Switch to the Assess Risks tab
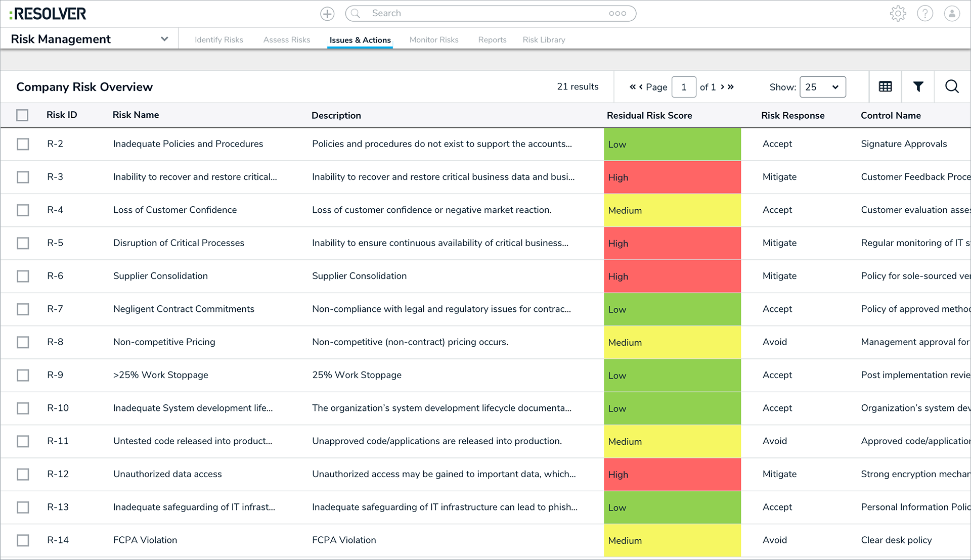 click(286, 39)
